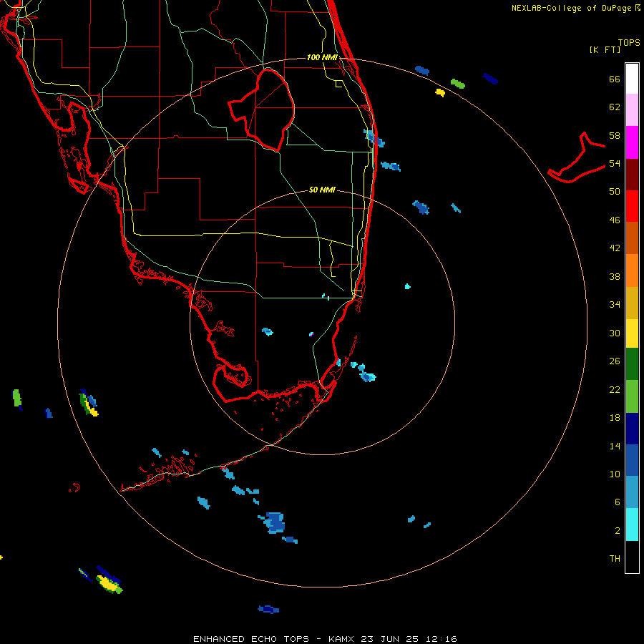
Task: Click the 12:16 timestamp in the footer
Action: [x=441, y=639]
